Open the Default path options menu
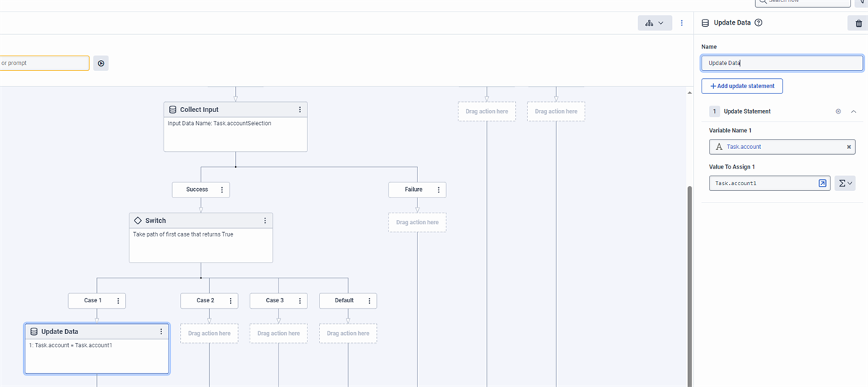Viewport: 868px width, 387px height. pos(369,301)
